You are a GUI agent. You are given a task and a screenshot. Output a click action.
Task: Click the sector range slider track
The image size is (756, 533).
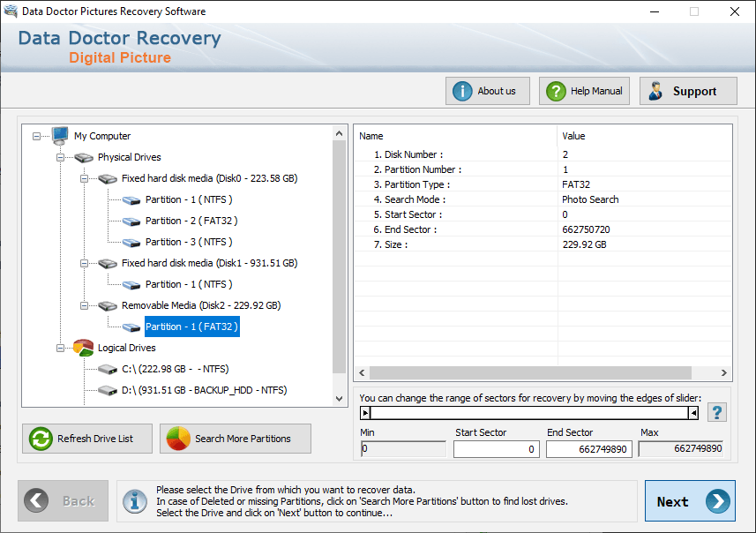pyautogui.click(x=529, y=413)
